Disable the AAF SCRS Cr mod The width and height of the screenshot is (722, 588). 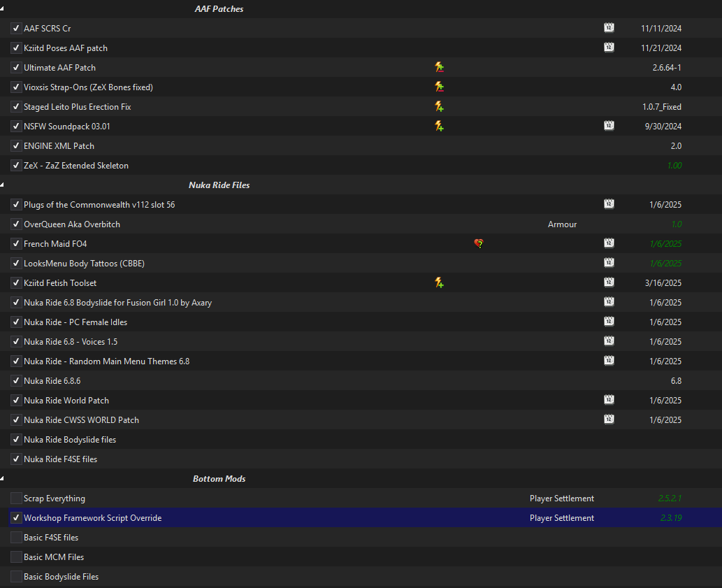16,28
